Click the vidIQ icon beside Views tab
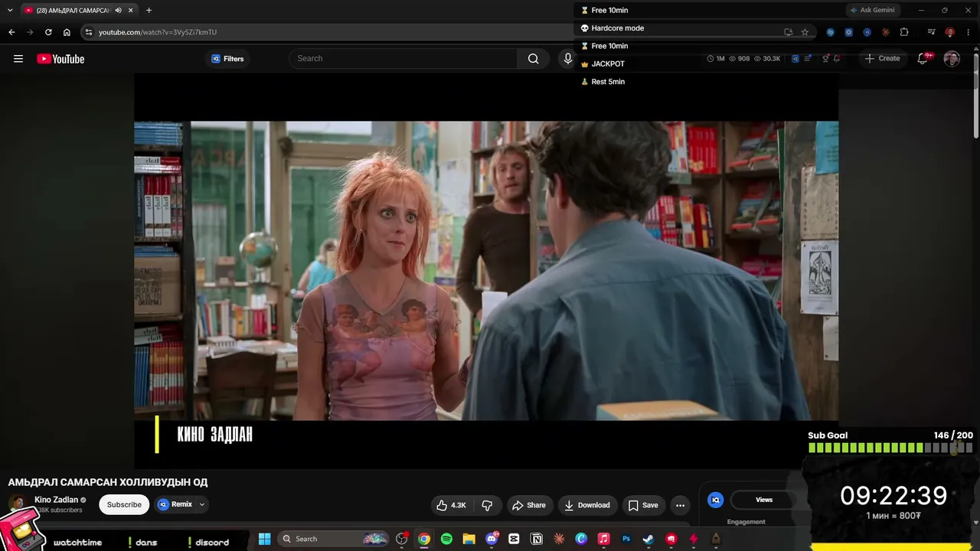The width and height of the screenshot is (980, 551). 715,500
